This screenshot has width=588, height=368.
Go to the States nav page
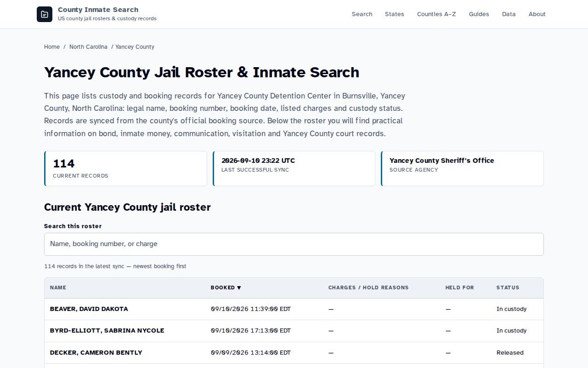pyautogui.click(x=395, y=14)
